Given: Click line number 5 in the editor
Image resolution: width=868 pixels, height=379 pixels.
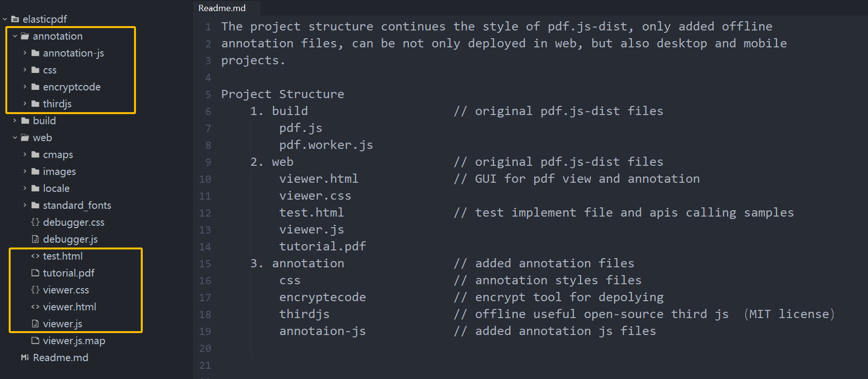Looking at the screenshot, I should click(x=208, y=94).
